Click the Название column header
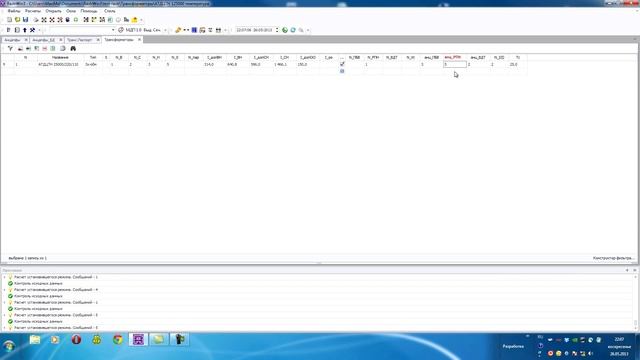 [60, 58]
